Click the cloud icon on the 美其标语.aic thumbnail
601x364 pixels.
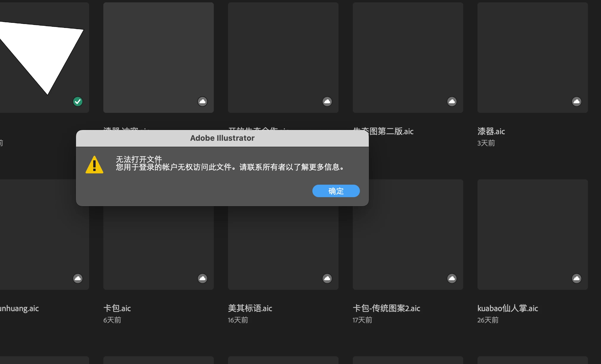pyautogui.click(x=327, y=278)
